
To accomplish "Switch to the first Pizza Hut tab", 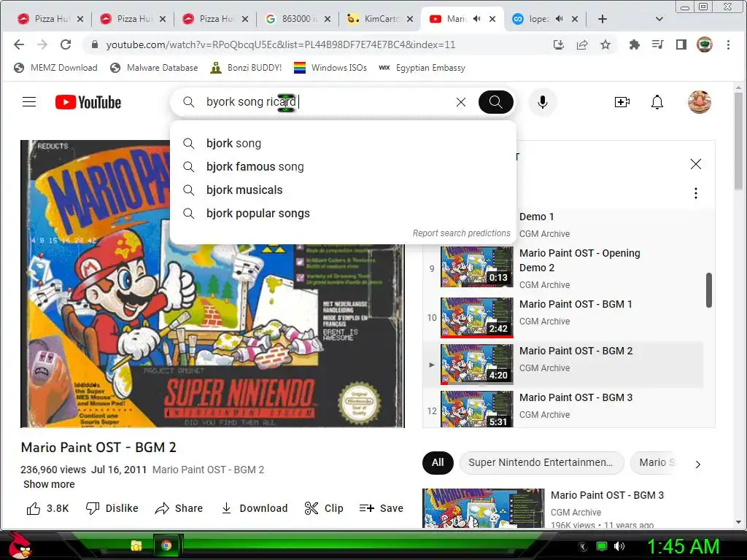I will click(x=50, y=19).
